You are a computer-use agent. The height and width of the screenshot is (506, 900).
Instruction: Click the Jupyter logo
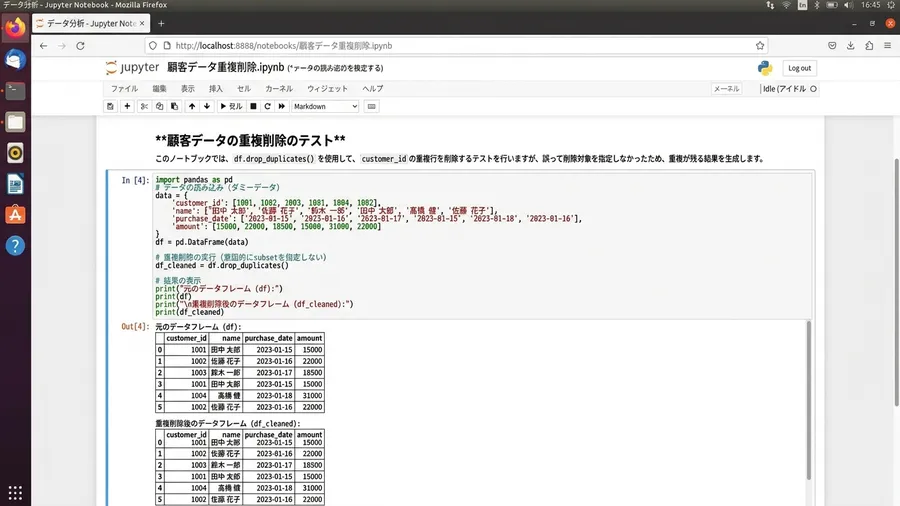[133, 67]
